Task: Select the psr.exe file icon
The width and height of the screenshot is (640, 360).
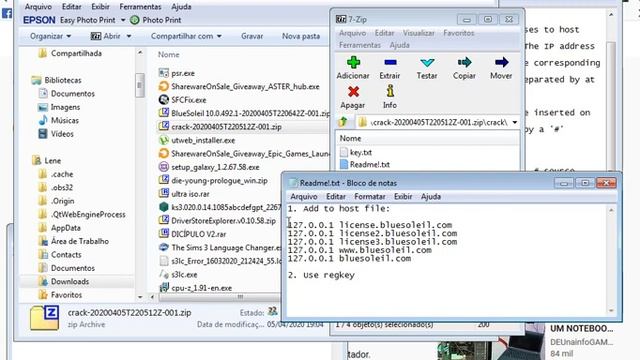Action: (164, 73)
